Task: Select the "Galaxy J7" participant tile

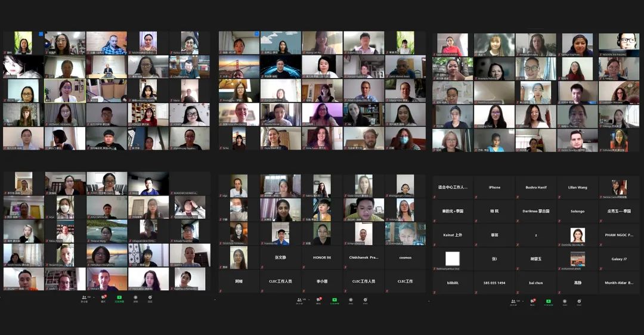Action: tap(618, 259)
